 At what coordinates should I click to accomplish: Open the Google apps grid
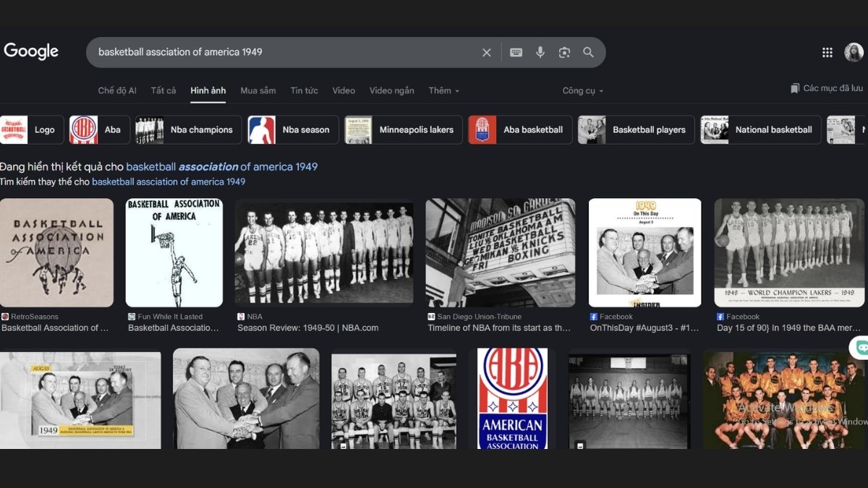tap(827, 52)
